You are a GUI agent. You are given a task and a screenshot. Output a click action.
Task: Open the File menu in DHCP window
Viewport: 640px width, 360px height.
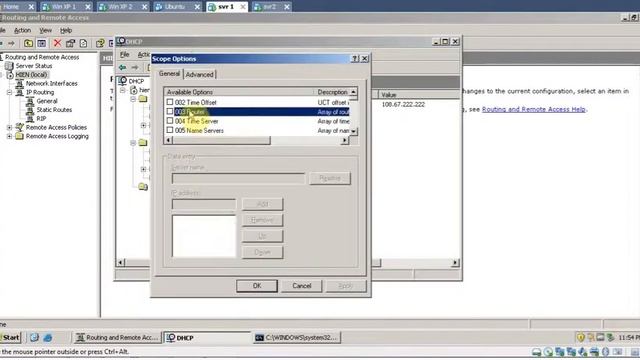[124, 54]
